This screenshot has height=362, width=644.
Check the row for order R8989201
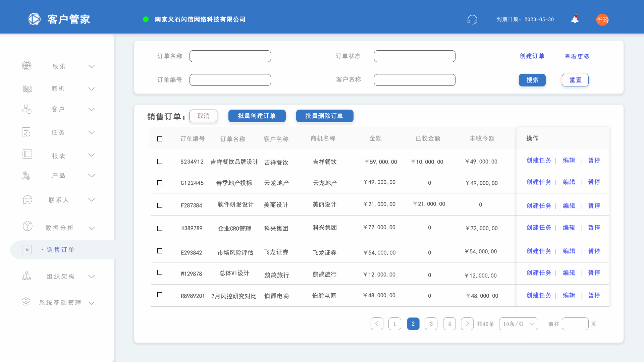tap(160, 295)
